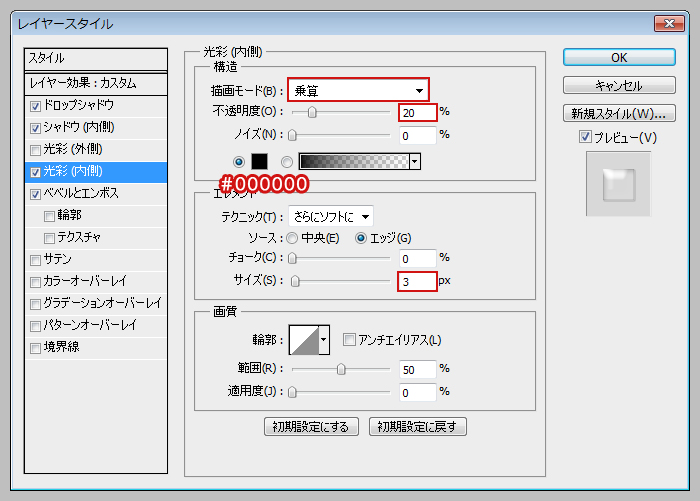Choose the 中央(E) source radio button

click(x=292, y=238)
